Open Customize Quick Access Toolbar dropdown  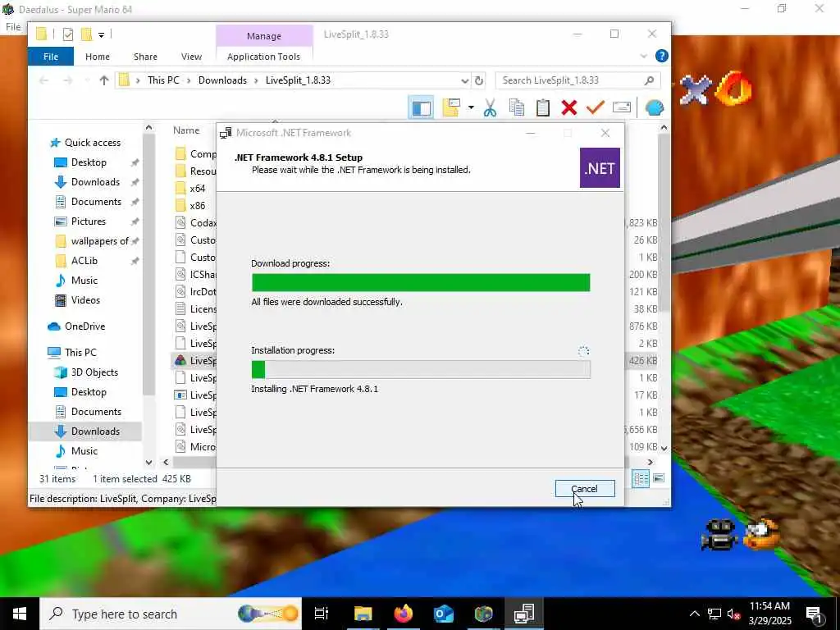tap(101, 35)
